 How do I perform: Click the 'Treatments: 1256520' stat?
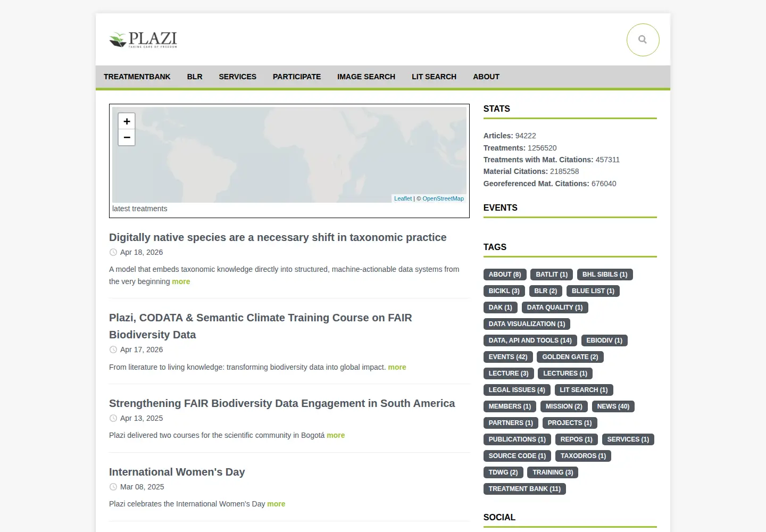(x=520, y=148)
